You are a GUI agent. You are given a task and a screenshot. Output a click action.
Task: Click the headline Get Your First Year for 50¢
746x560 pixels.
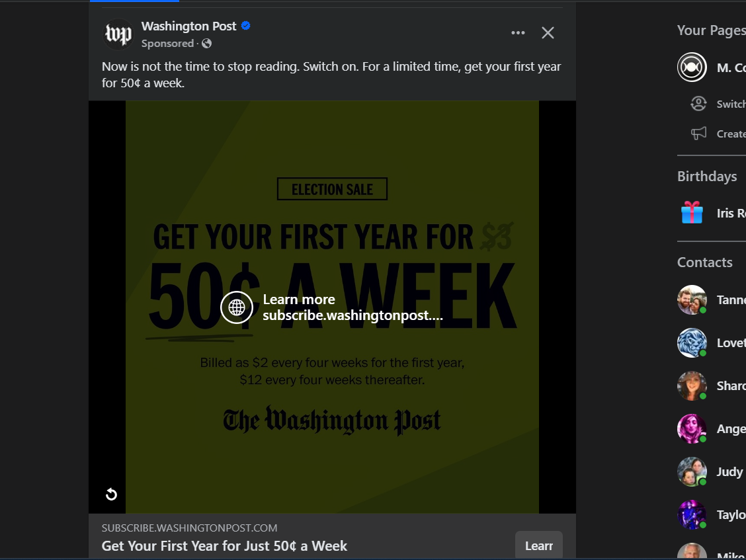224,546
